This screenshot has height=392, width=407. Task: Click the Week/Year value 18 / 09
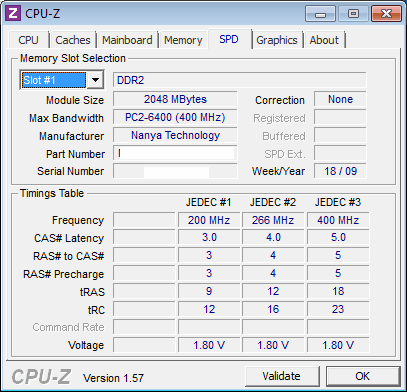pos(340,171)
